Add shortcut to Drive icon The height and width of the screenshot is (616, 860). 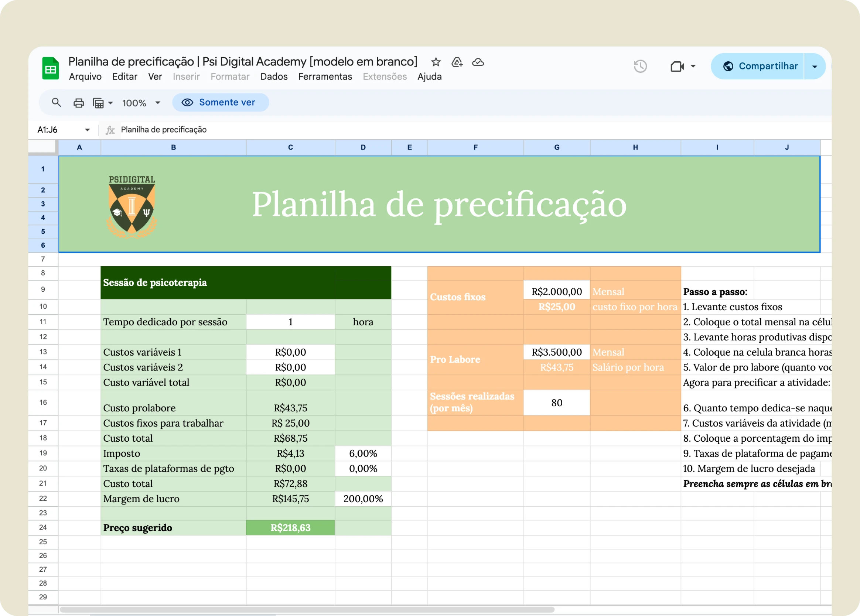(x=457, y=62)
